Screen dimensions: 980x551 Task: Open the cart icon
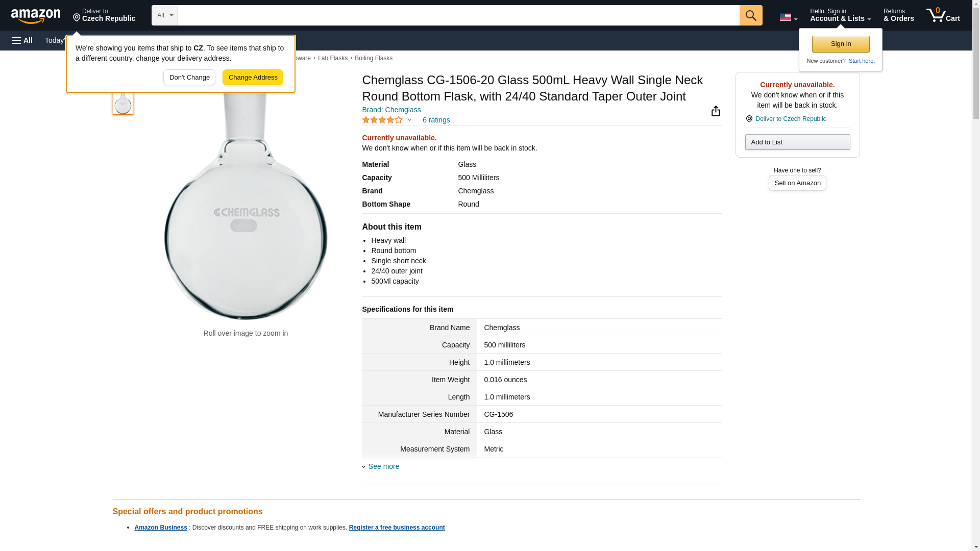pos(943,15)
